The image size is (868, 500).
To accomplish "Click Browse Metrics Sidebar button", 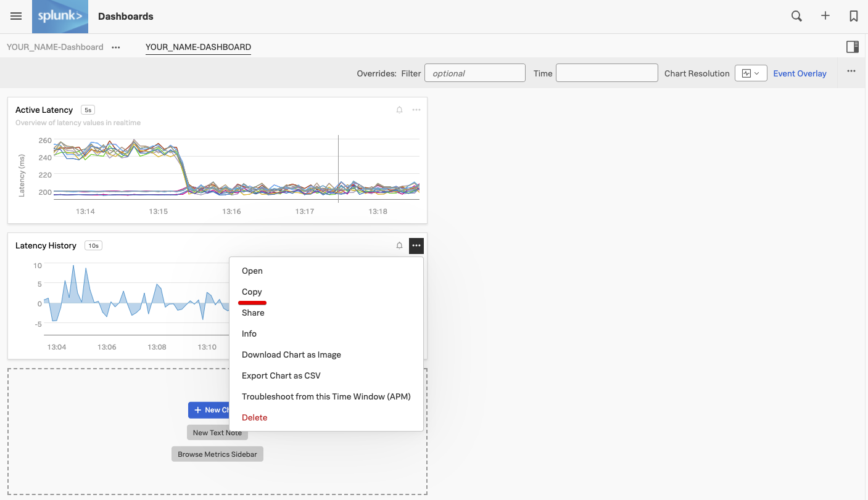I will 217,454.
